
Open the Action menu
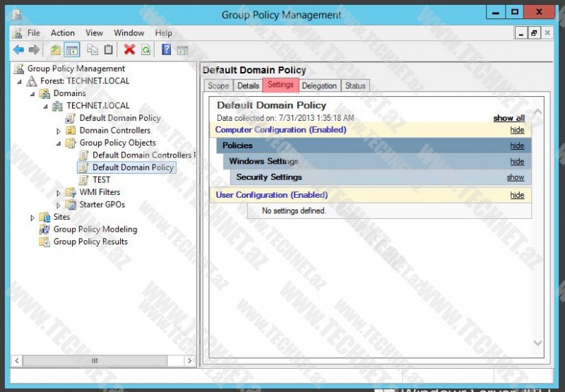tap(62, 32)
